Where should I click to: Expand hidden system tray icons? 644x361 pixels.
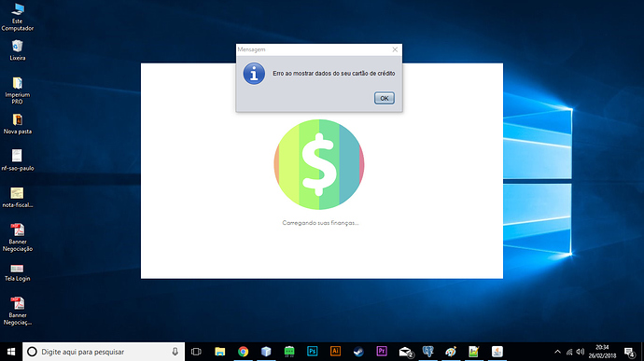click(x=557, y=352)
